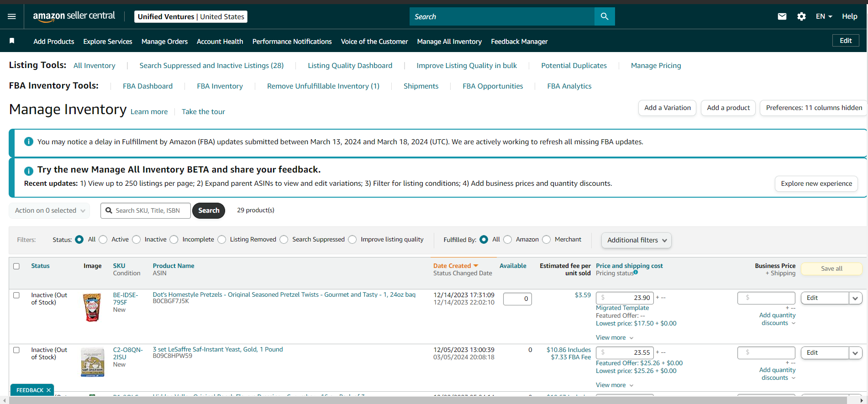Go to Manage Orders
868x404 pixels.
[x=164, y=42]
